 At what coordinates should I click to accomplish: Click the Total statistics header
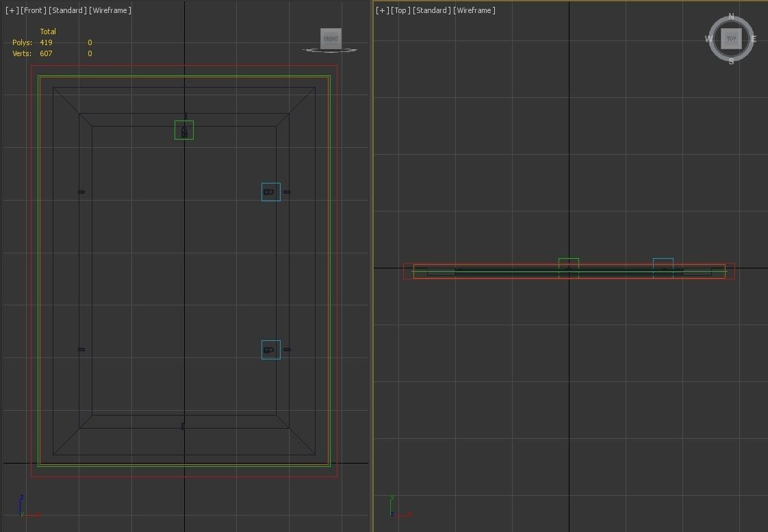pyautogui.click(x=48, y=31)
